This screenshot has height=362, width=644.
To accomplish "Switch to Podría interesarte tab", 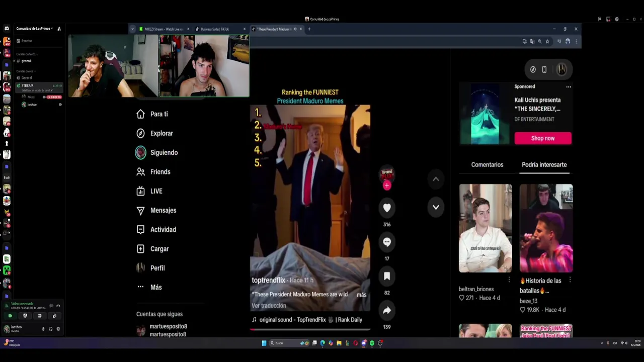I will click(x=544, y=165).
